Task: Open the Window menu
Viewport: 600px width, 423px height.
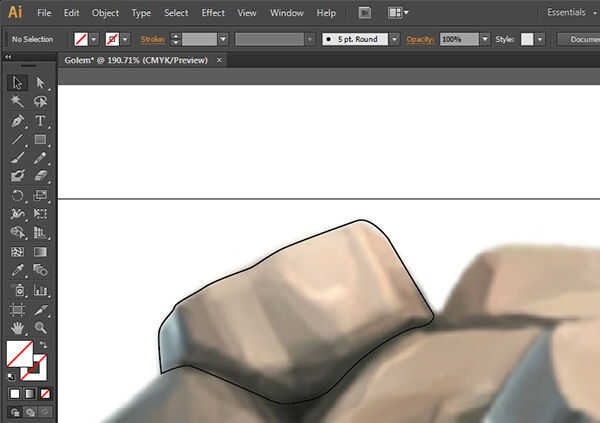Action: 287,13
